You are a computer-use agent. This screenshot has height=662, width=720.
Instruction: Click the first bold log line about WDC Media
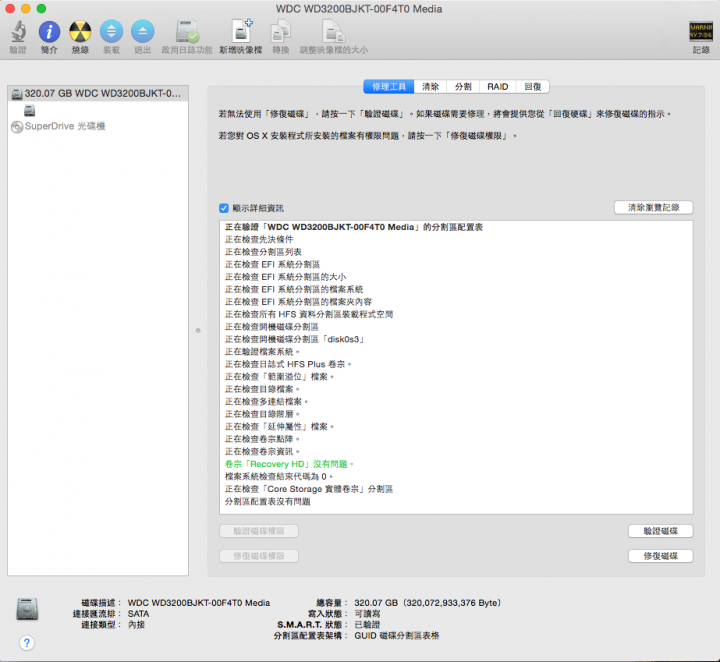point(354,227)
